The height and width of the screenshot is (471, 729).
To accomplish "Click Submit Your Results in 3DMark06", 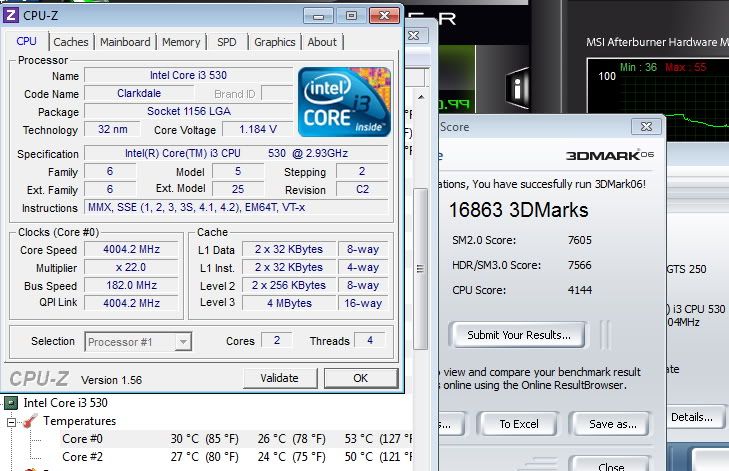I will click(x=518, y=335).
